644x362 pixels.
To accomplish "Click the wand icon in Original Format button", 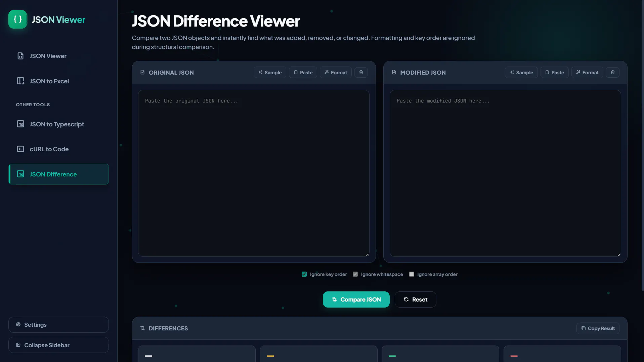I will (x=327, y=72).
